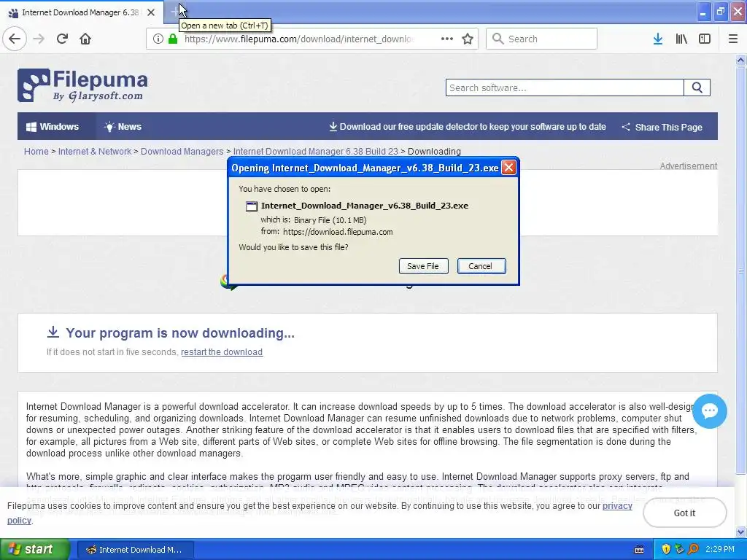747x560 pixels.
Task: Close the Internet Download Manager tab
Action: [151, 12]
